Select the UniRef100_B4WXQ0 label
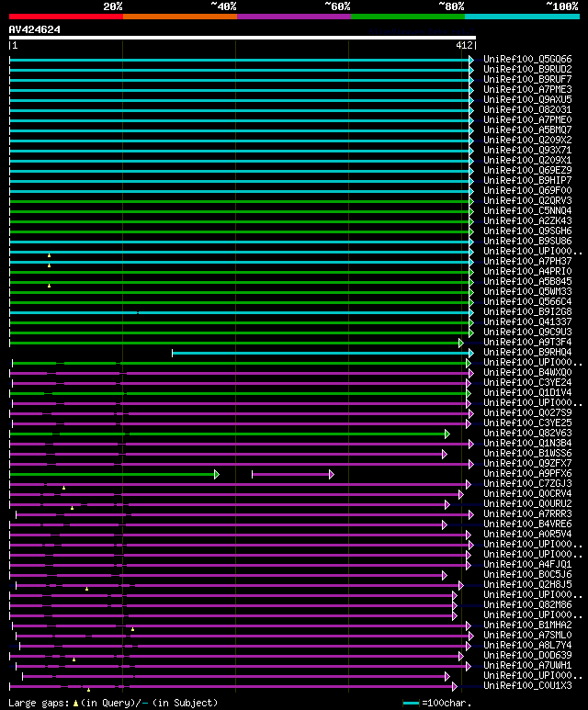The width and height of the screenshot is (588, 710). point(527,372)
